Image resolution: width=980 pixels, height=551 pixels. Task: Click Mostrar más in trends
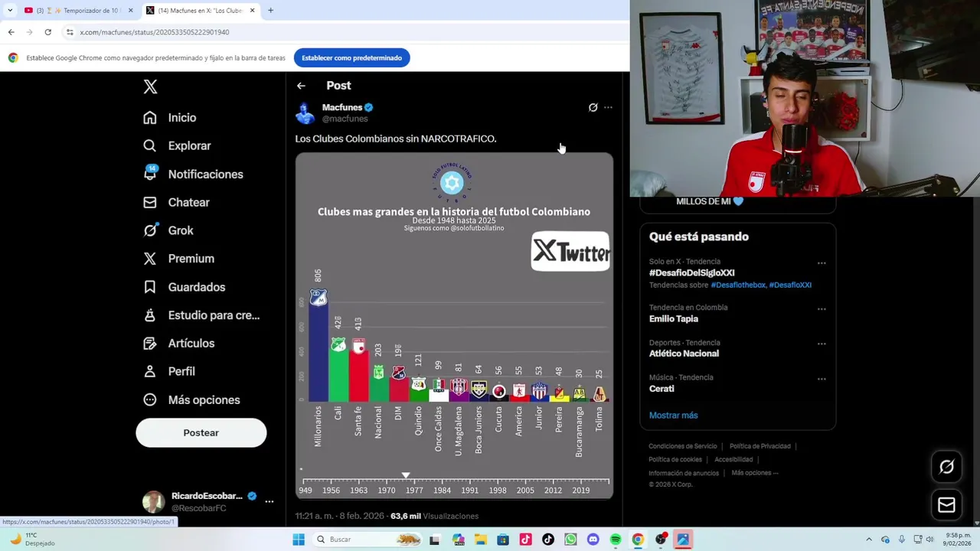tap(674, 415)
